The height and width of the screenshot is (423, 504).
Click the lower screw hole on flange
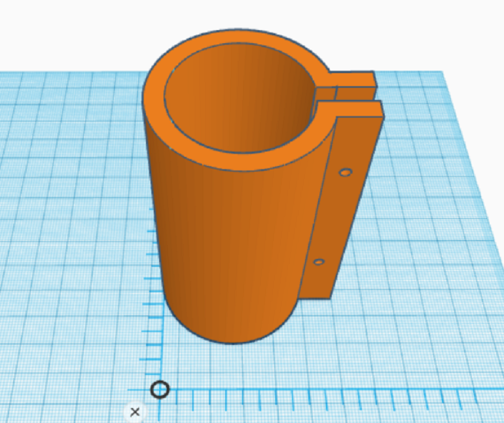(319, 262)
